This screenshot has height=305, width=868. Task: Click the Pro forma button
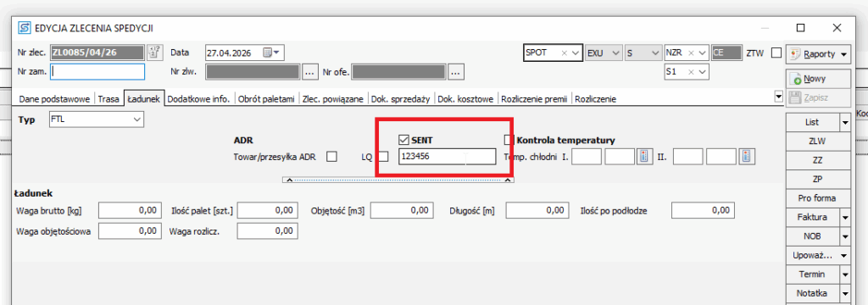coord(816,198)
